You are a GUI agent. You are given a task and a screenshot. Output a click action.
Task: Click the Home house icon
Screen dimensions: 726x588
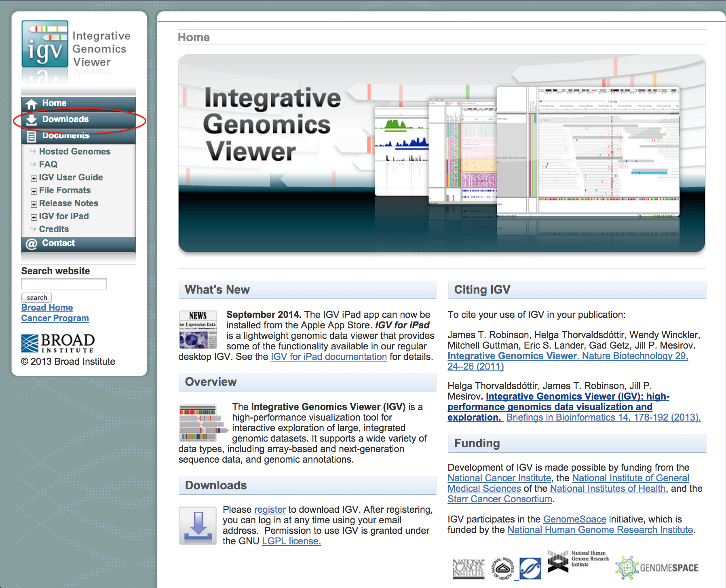(32, 104)
